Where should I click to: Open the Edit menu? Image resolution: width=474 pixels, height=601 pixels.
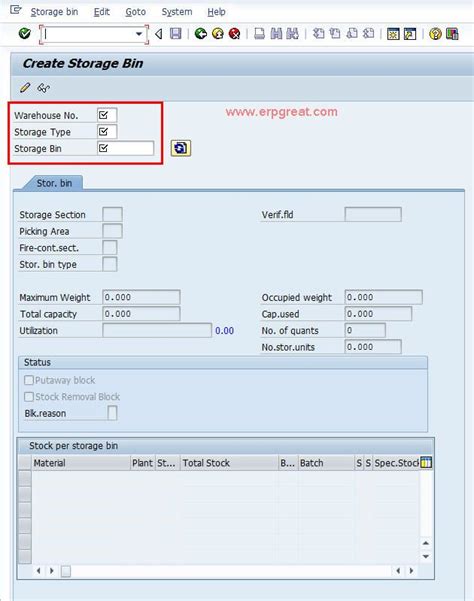(x=102, y=12)
